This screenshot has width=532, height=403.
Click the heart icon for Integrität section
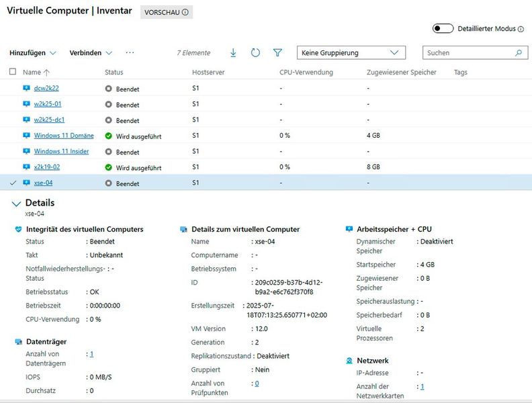[x=19, y=229]
